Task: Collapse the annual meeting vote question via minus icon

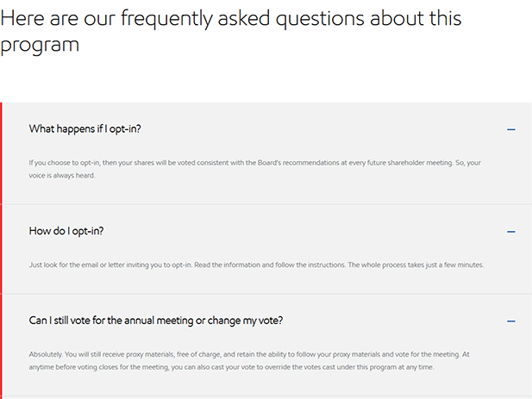Action: [510, 321]
